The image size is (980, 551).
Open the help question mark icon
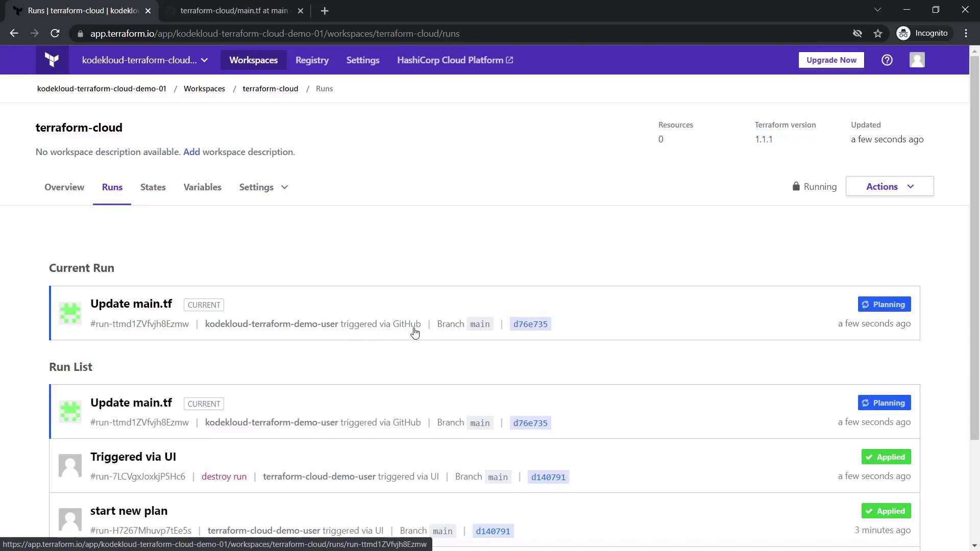(x=887, y=60)
